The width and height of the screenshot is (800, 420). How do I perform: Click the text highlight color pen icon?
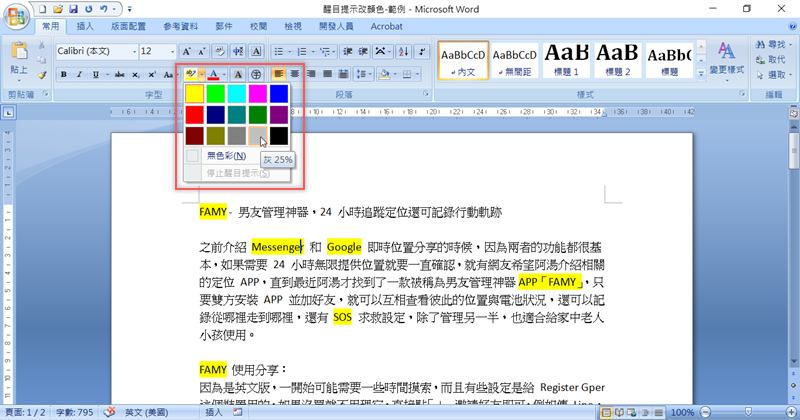pyautogui.click(x=190, y=74)
